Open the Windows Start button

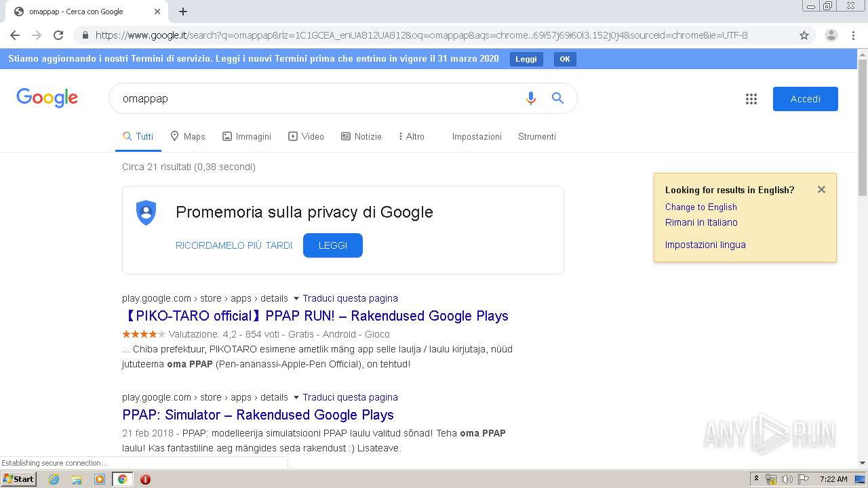[18, 479]
